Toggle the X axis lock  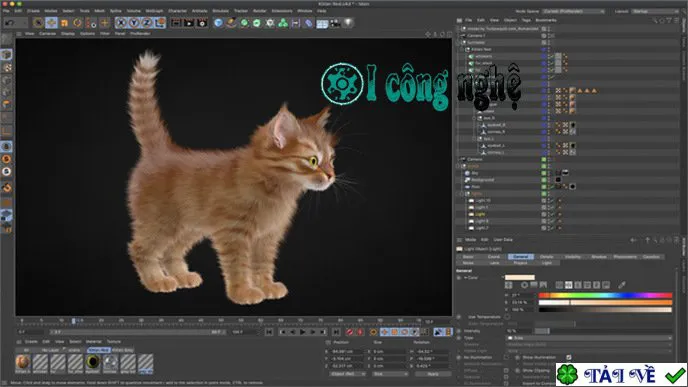[x=121, y=22]
